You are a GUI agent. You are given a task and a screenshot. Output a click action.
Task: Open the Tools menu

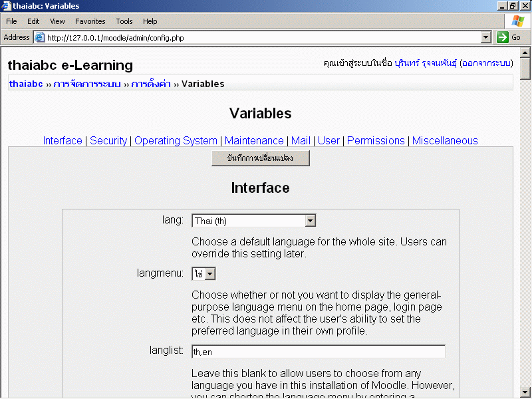pyautogui.click(x=124, y=21)
